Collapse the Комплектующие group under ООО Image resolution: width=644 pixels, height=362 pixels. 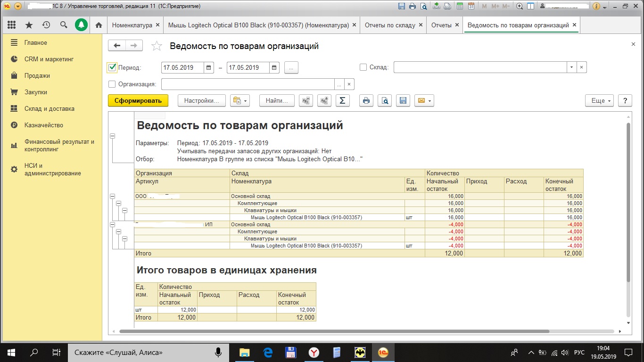point(118,203)
